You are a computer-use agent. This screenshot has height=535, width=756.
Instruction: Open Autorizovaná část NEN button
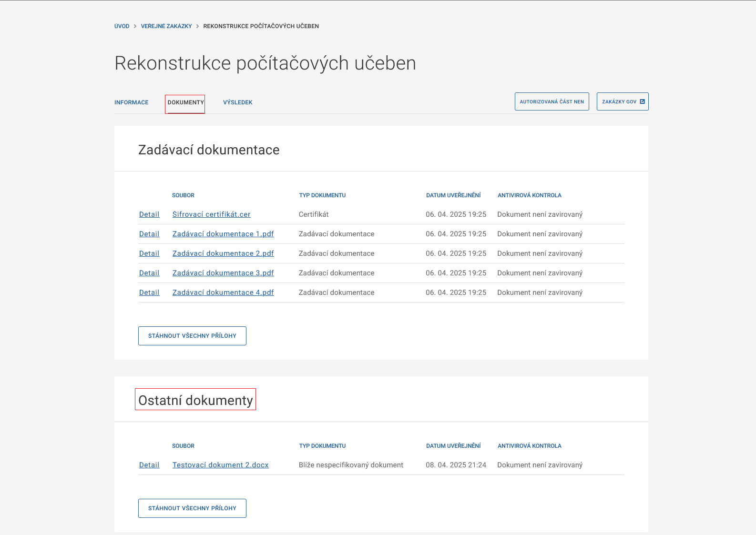click(x=552, y=101)
